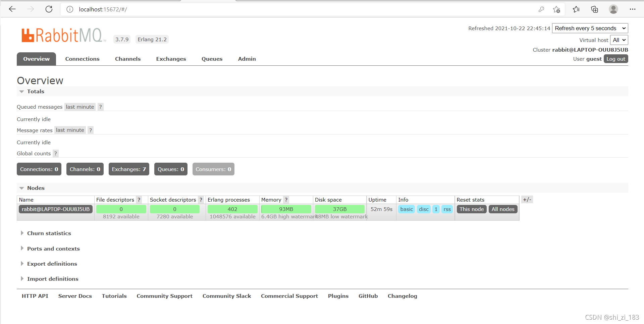Open the Favorites list icon
Screen dimensions: 644x324
[576, 9]
